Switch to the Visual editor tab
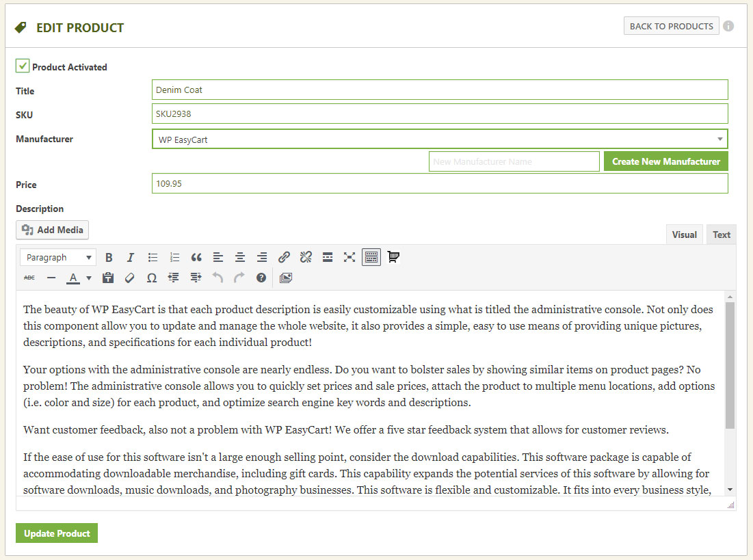 point(685,235)
